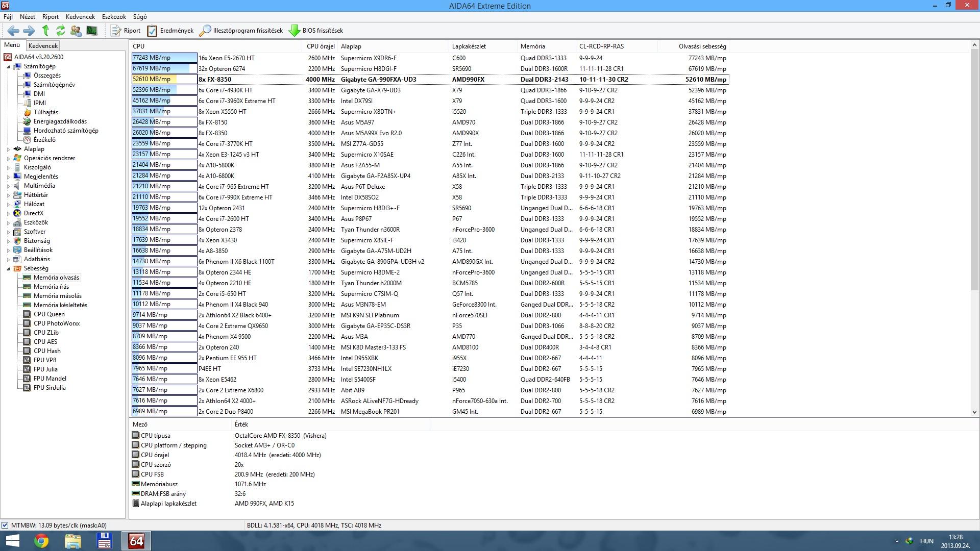Toggle the MTMBW status bar checkbox
The image size is (980, 551).
coord(5,525)
